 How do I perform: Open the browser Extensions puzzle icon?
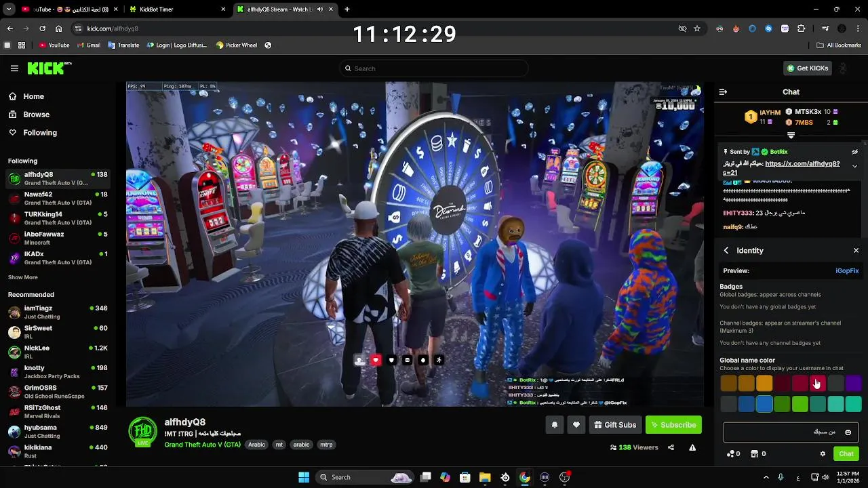tap(801, 28)
